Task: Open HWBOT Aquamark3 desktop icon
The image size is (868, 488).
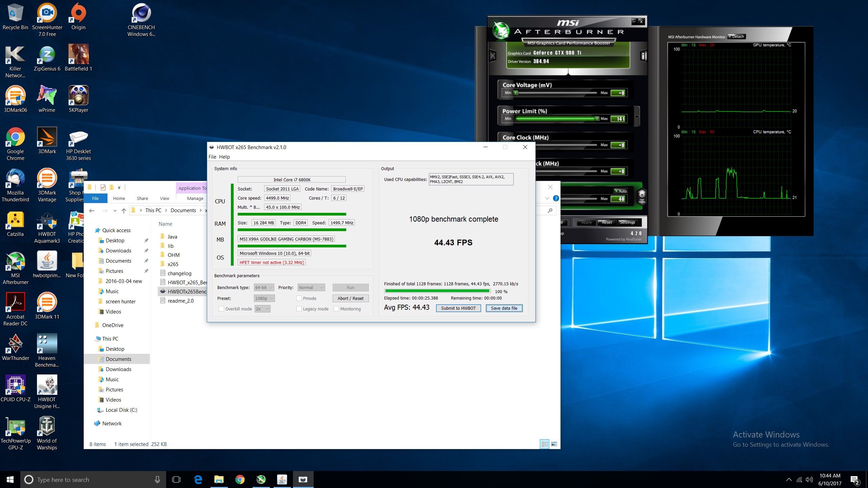Action: pos(47,227)
